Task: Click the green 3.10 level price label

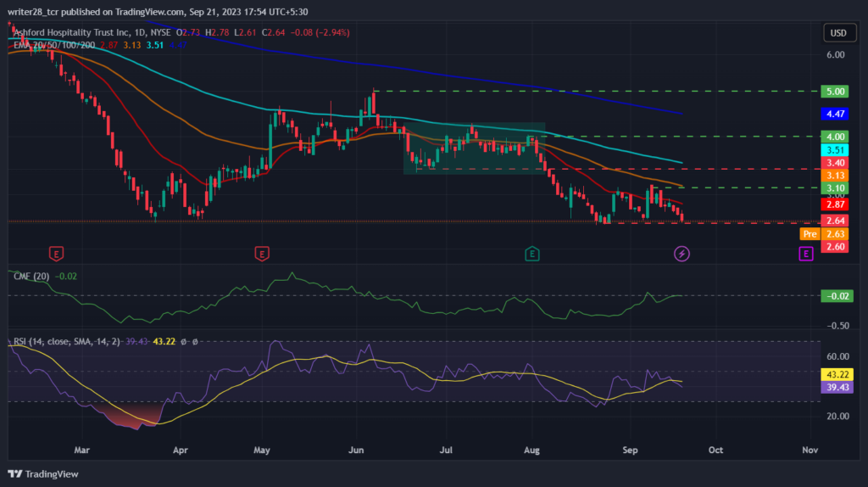Action: [x=835, y=188]
